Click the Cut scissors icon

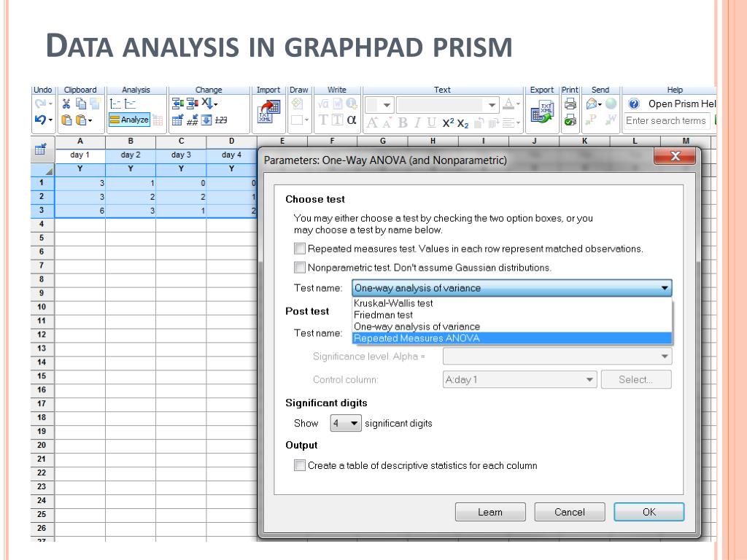click(66, 104)
